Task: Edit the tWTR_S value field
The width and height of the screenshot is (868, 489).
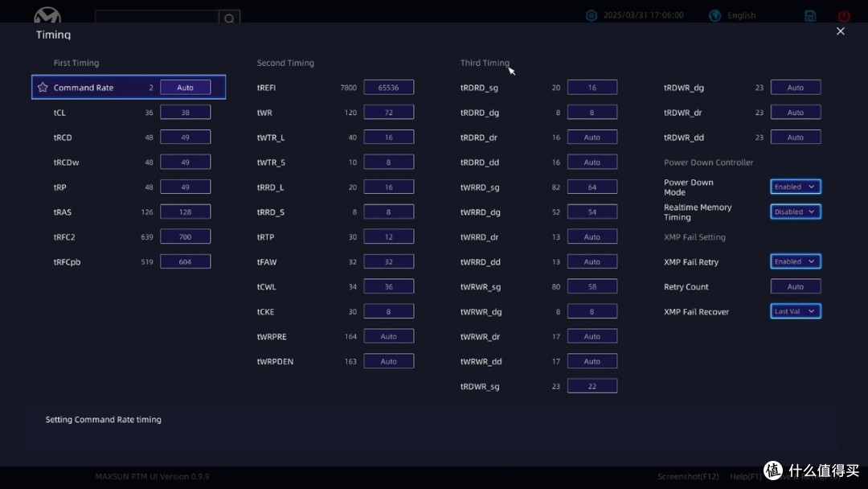Action: [389, 162]
